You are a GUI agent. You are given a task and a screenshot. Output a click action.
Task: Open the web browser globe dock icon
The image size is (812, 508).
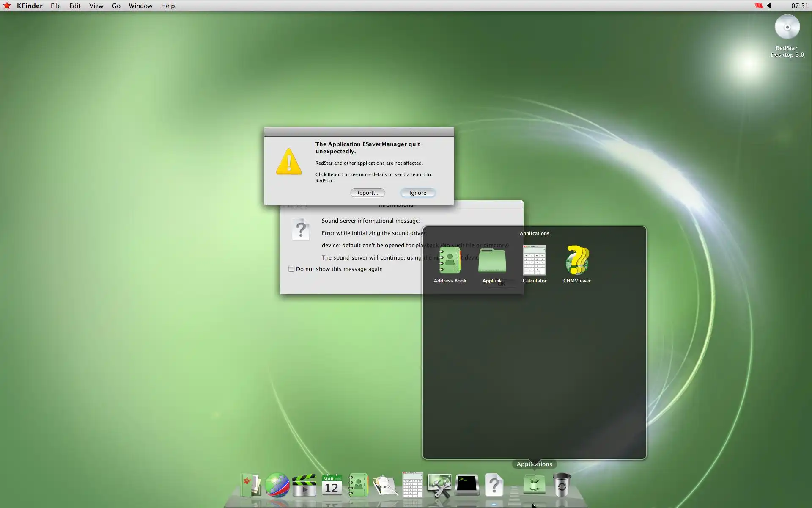(277, 485)
